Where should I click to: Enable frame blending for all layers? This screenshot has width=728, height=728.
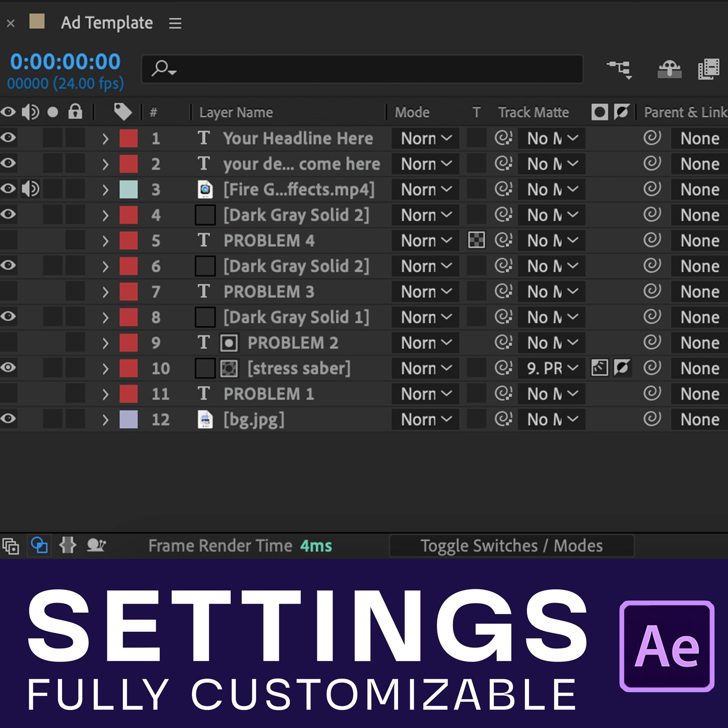tap(708, 69)
